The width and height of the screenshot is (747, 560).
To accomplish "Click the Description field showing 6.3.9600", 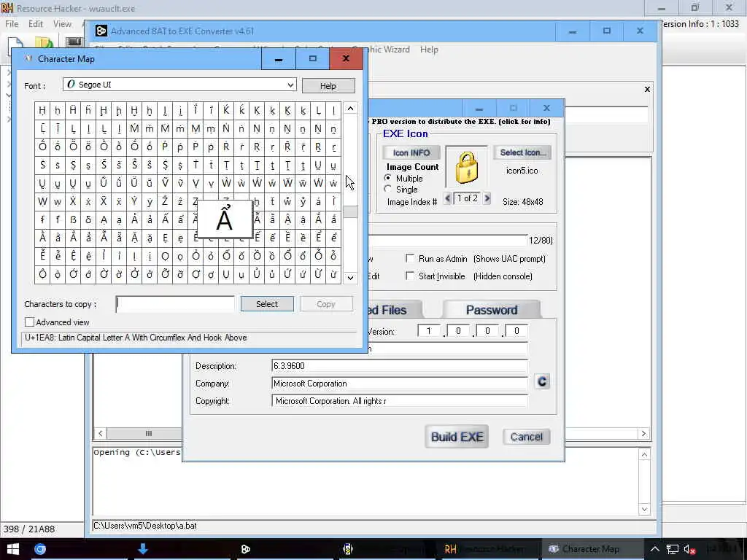I will [399, 366].
